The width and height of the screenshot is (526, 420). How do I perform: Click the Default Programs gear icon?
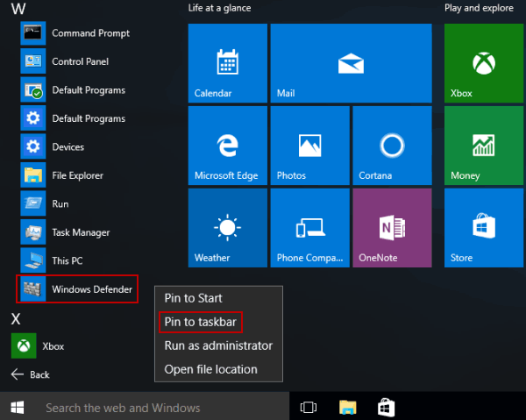pos(33,118)
